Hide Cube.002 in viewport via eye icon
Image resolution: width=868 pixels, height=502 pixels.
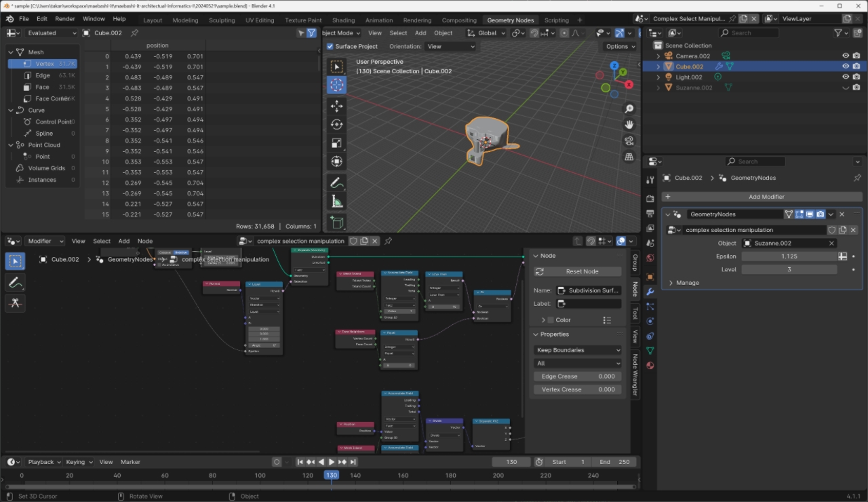click(x=846, y=66)
